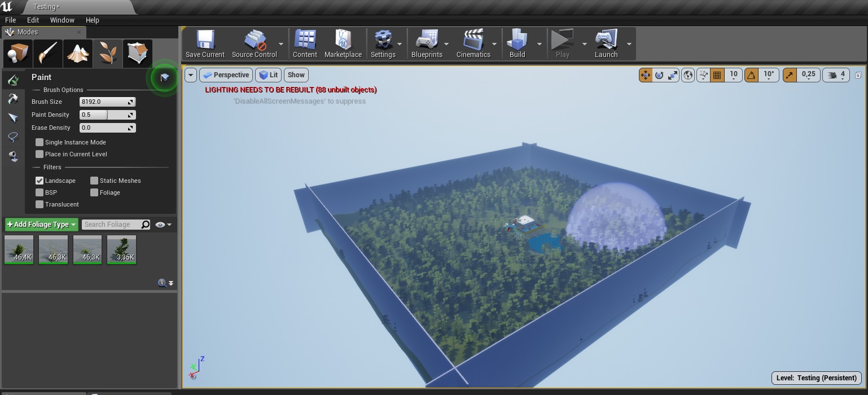This screenshot has height=395, width=868.
Task: Open the Marketplace
Action: click(x=343, y=44)
